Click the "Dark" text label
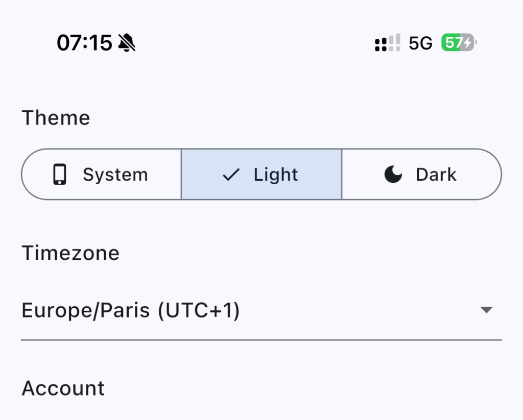The height and width of the screenshot is (420, 523). pyautogui.click(x=436, y=175)
